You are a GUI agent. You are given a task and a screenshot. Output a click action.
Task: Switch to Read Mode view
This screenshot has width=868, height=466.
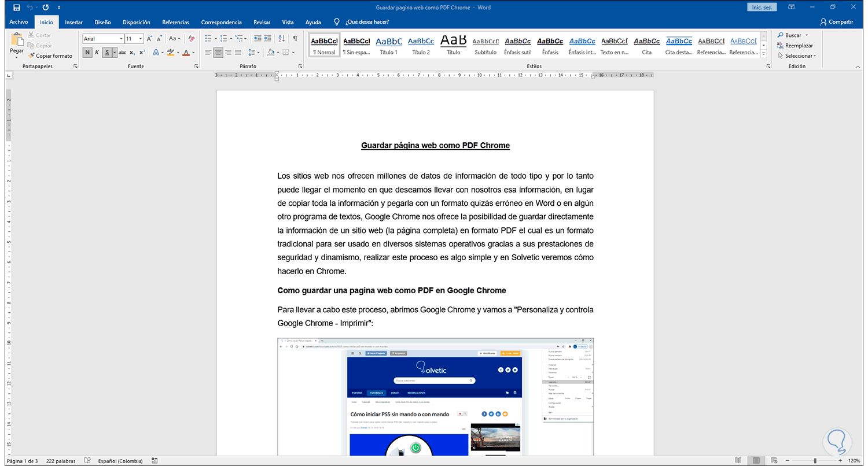(737, 461)
